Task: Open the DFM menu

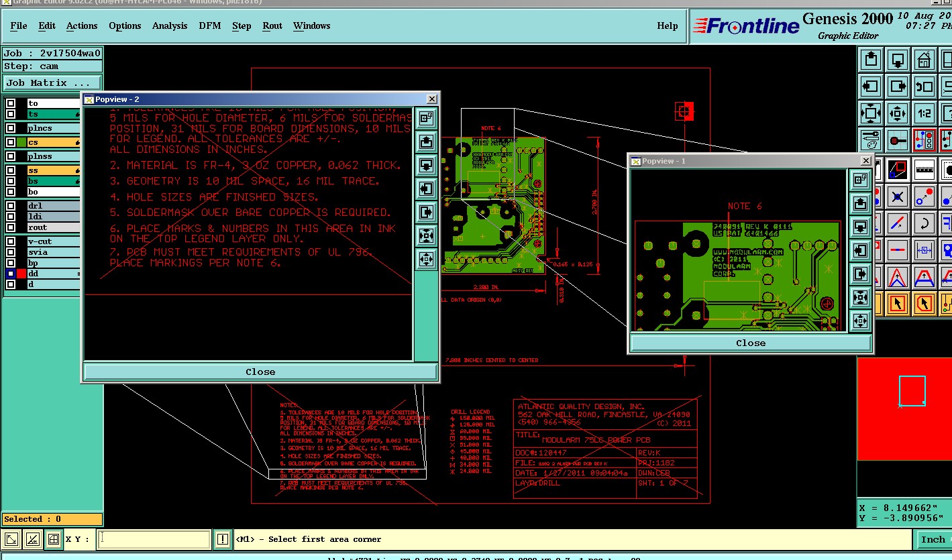Action: (209, 25)
